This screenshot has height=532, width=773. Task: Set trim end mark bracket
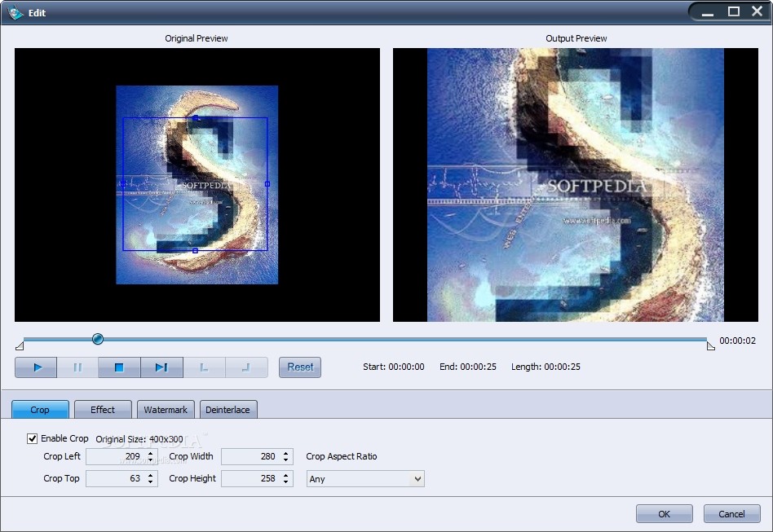coord(246,367)
